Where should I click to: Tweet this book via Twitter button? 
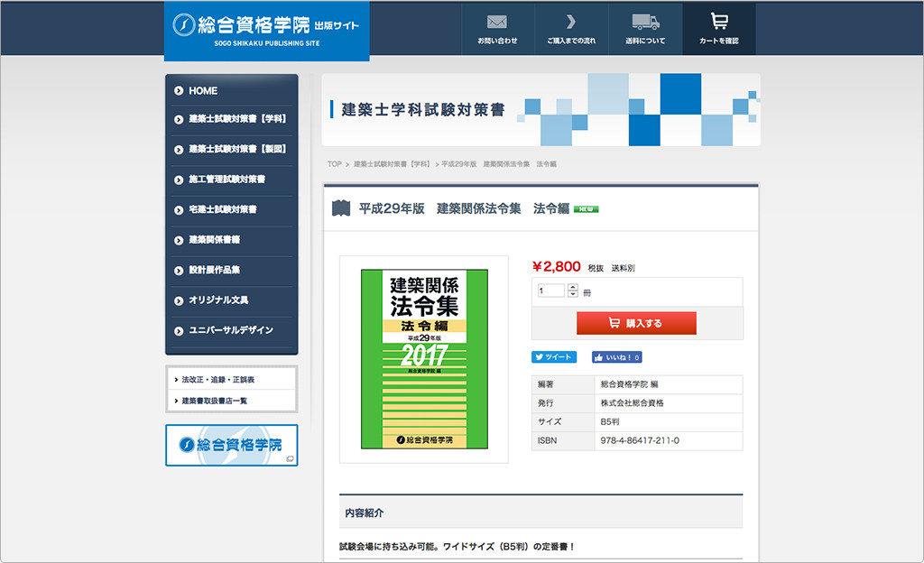(554, 357)
